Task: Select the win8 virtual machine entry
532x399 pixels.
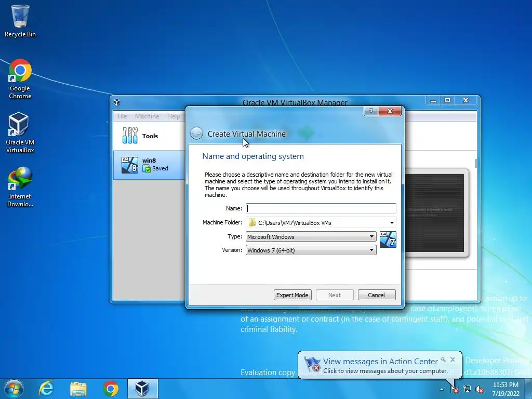Action: pos(149,165)
